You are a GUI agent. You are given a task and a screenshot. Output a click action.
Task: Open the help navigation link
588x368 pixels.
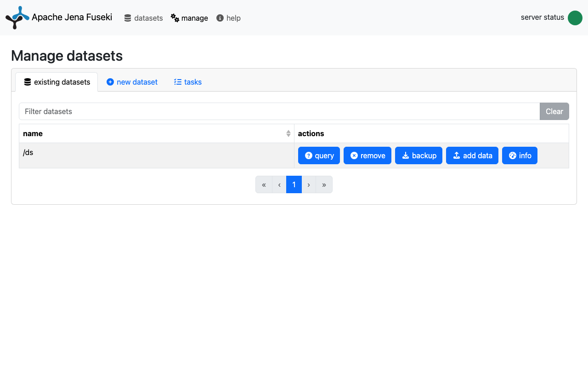(228, 18)
